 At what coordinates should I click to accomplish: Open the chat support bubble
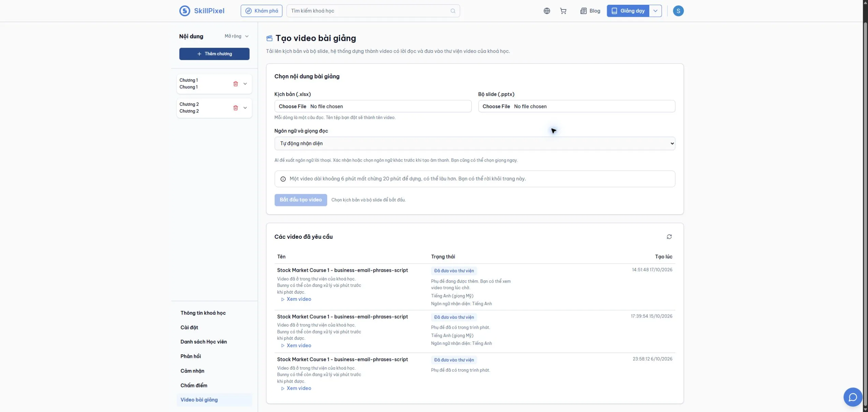[x=853, y=397]
